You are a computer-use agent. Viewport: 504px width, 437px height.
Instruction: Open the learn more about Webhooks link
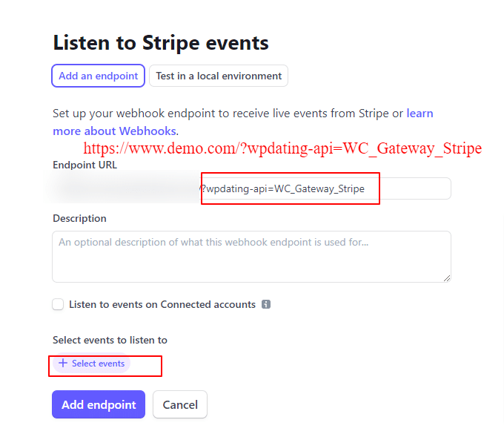click(243, 122)
